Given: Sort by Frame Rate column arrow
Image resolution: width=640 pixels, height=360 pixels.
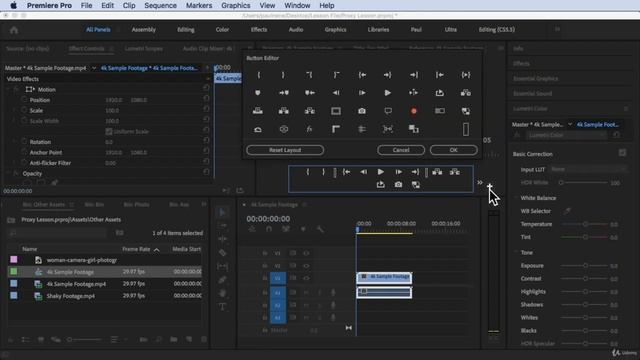Looking at the screenshot, I should 157,249.
